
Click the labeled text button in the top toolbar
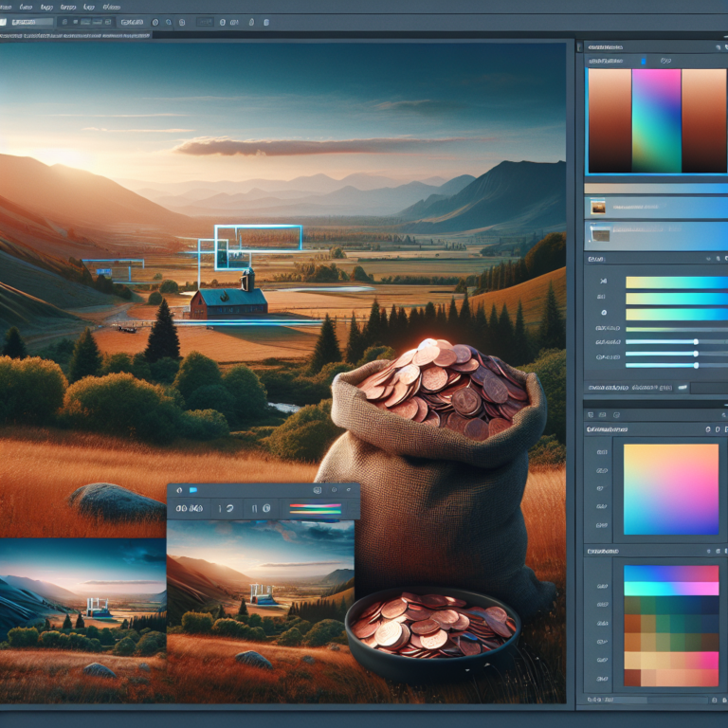click(132, 22)
